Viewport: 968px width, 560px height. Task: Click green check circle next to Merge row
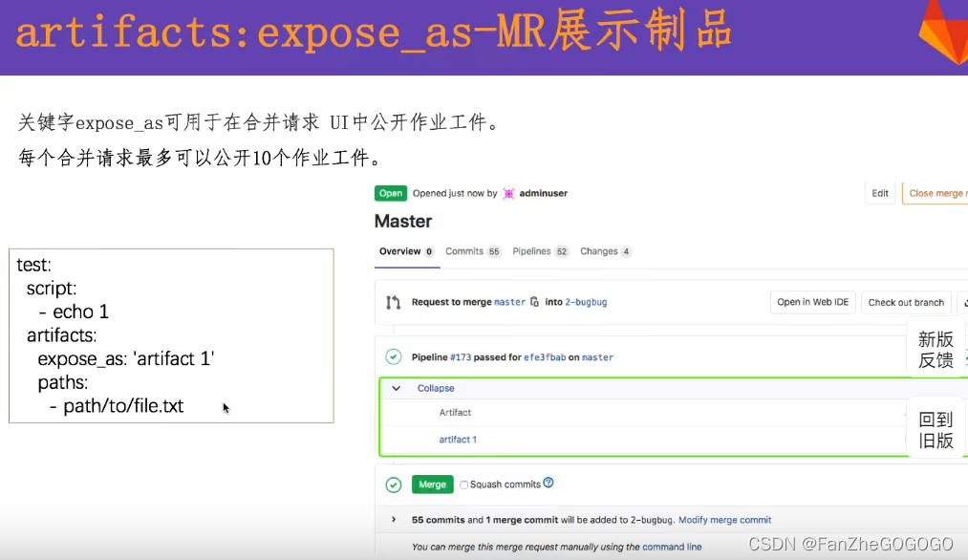point(393,484)
